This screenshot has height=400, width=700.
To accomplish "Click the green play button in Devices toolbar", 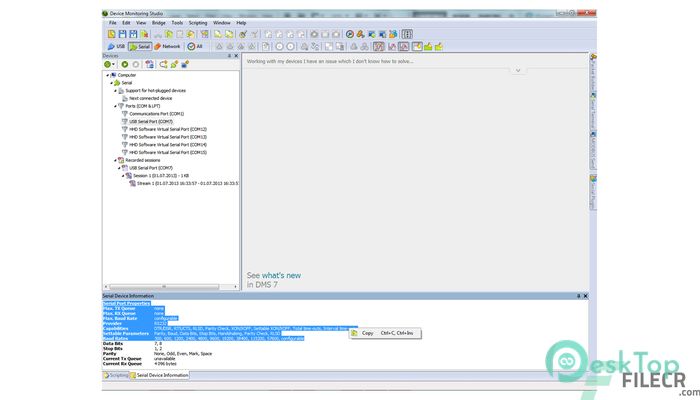I will tap(125, 64).
